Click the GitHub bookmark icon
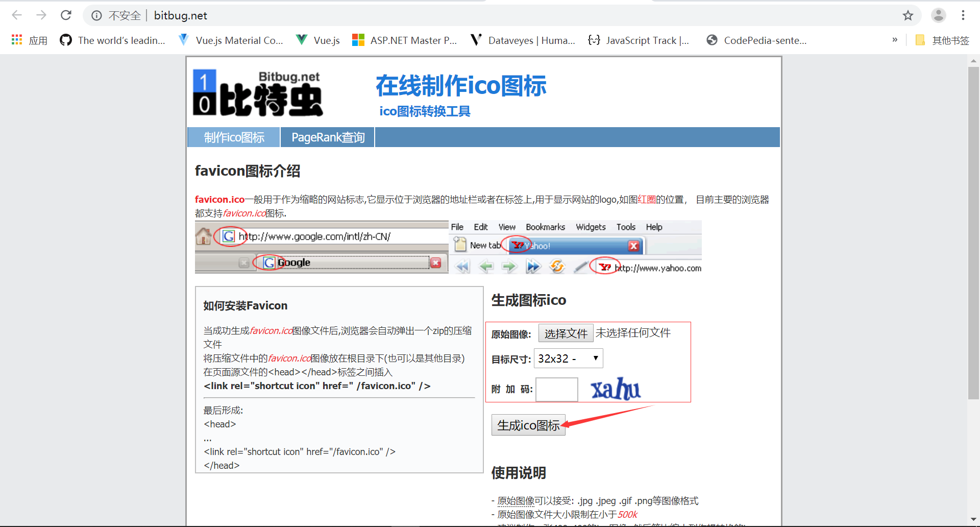 [66, 40]
